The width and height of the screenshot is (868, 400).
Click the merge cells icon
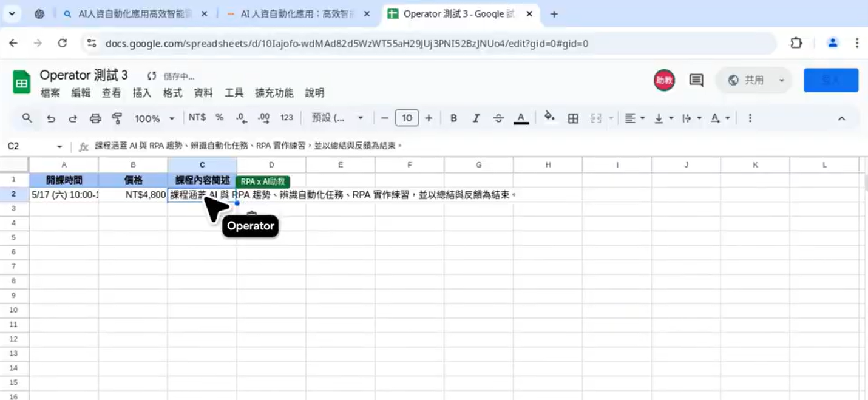(x=595, y=118)
